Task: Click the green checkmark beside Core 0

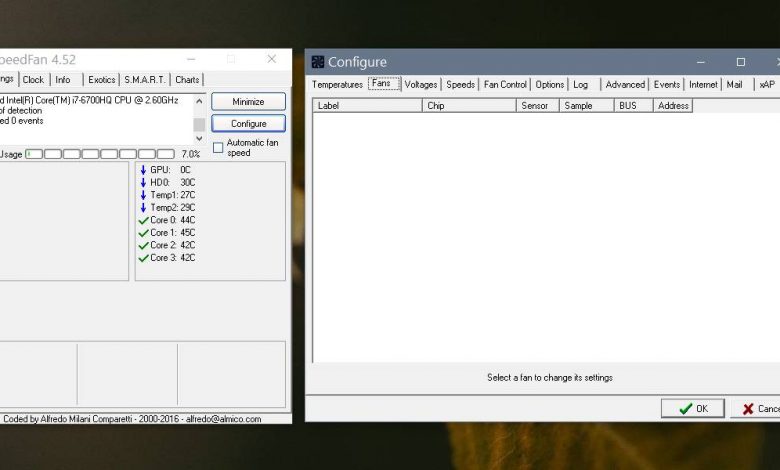Action: 143,220
